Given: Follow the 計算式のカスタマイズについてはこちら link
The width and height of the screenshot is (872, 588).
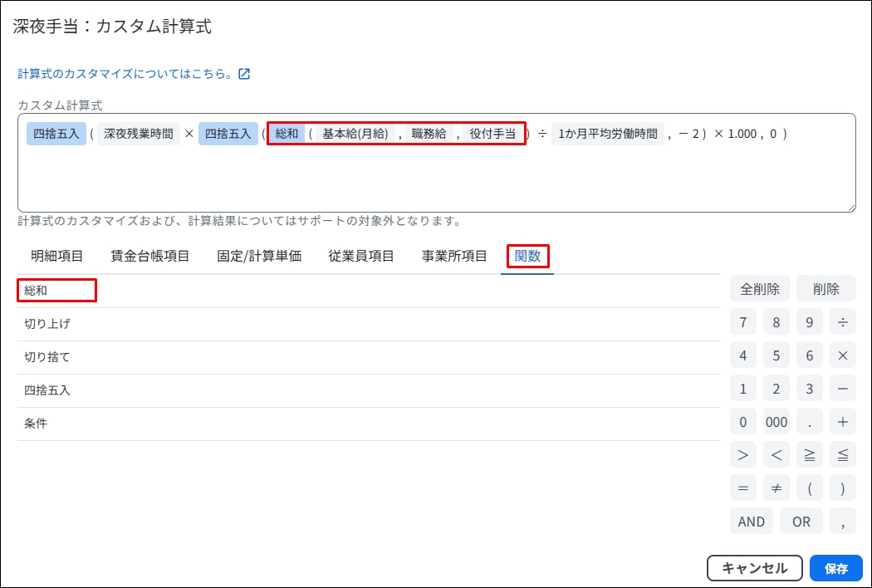Looking at the screenshot, I should tap(125, 74).
